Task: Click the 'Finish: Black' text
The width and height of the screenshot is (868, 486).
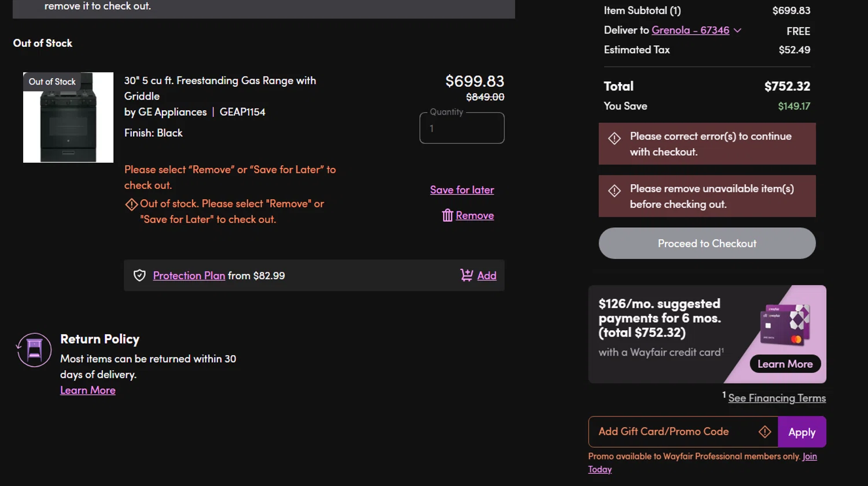Action: coord(153,133)
